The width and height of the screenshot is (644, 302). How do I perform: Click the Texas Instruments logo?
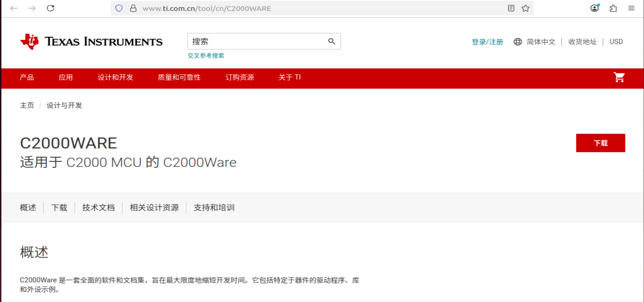pyautogui.click(x=91, y=42)
